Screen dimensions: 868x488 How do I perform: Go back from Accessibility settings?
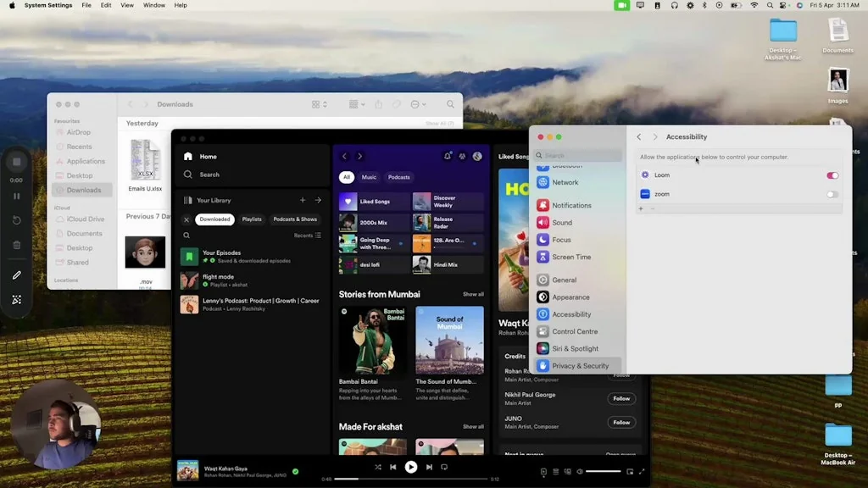point(639,136)
